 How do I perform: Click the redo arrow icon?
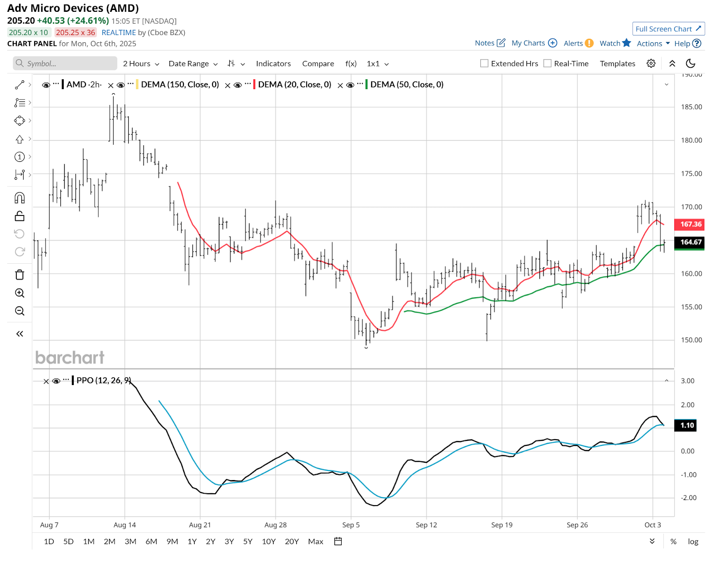coord(20,251)
